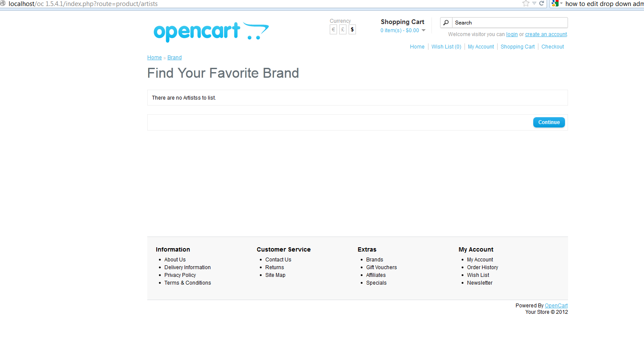Select the Euro currency icon
The height and width of the screenshot is (346, 644).
click(x=333, y=30)
